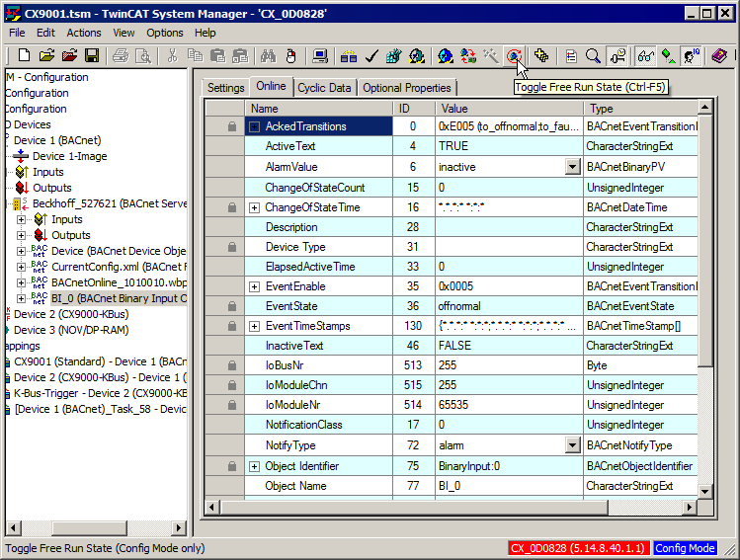Toggle Free Run State toolbar icon
The width and height of the screenshot is (740, 560).
[514, 56]
